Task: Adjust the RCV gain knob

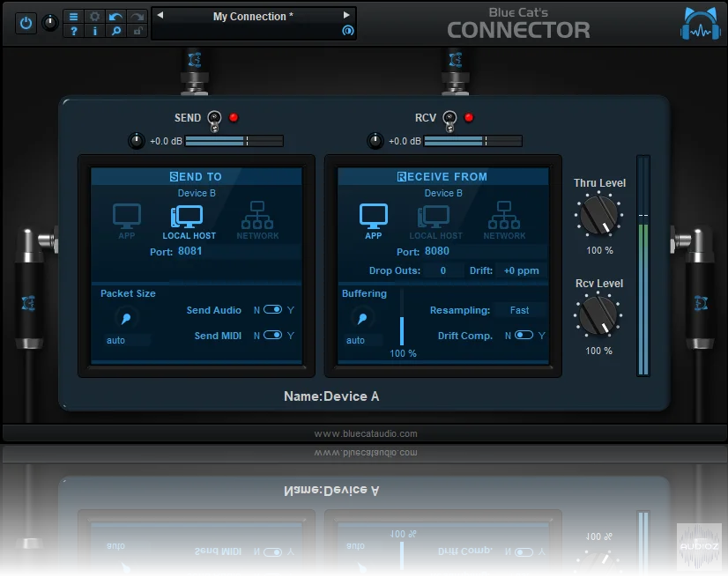Action: click(x=375, y=141)
